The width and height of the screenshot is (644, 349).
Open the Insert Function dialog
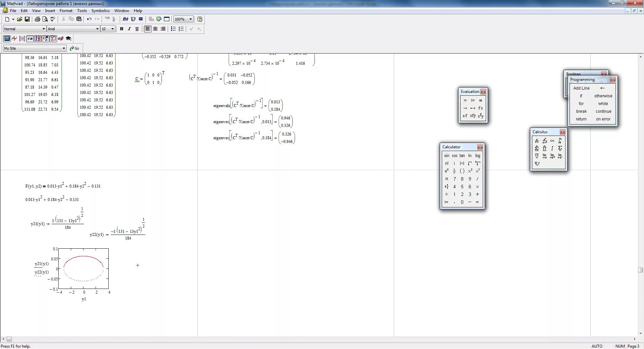tap(125, 19)
